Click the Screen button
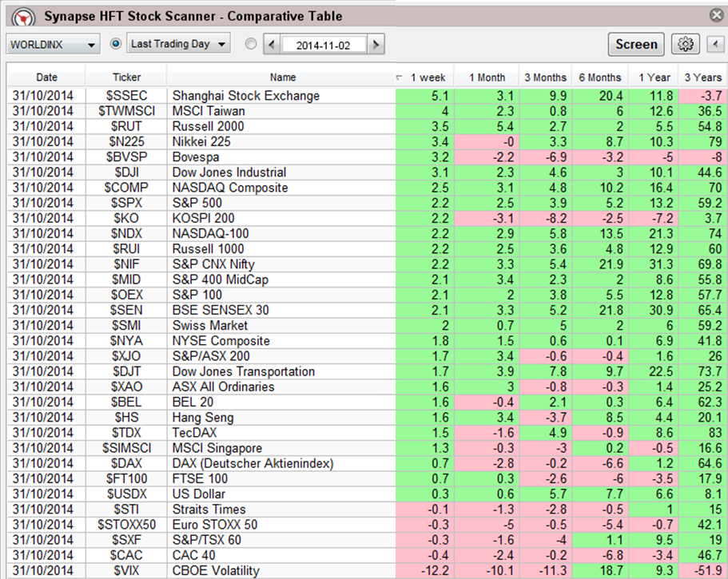 coord(636,45)
